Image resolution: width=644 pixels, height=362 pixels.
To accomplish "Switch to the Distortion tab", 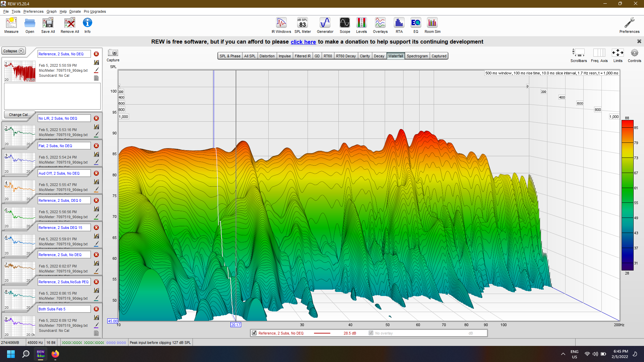I will (267, 56).
